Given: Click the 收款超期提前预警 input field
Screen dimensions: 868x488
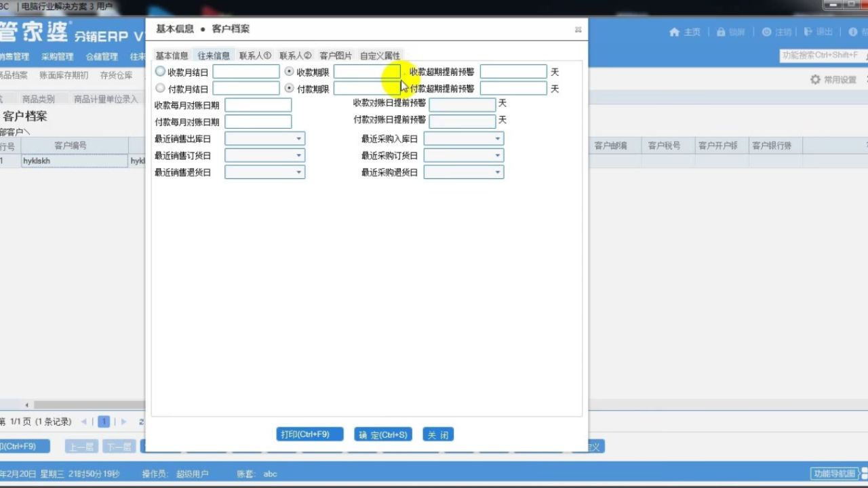Looking at the screenshot, I should point(513,71).
